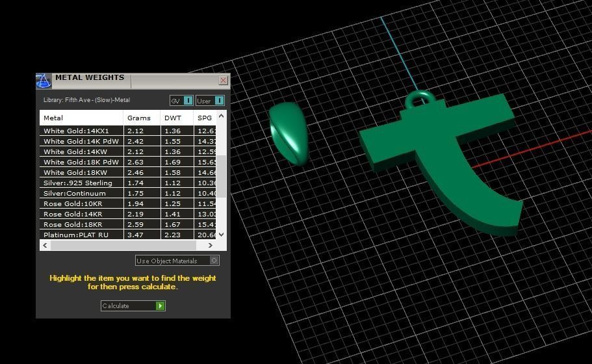Click the Calculate button
Image resolution: width=592 pixels, height=364 pixels.
(133, 306)
